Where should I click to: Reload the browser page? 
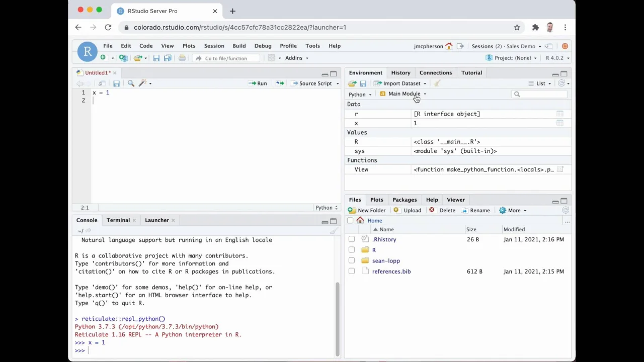pos(108,27)
